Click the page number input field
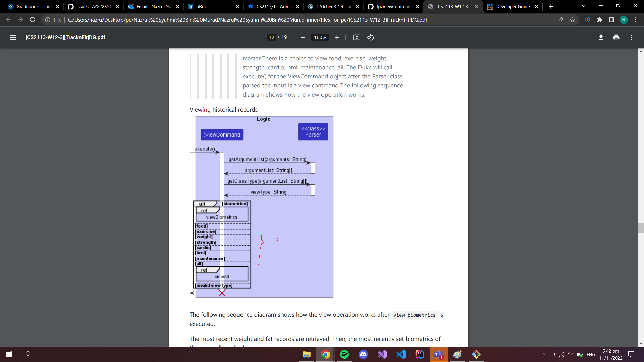Screen dimensions: 644x362 coord(271,37)
